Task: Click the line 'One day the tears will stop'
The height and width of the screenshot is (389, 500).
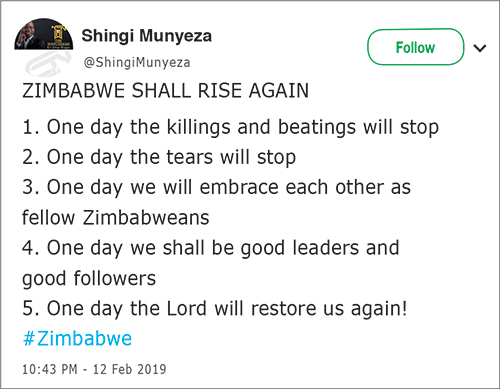Action: pyautogui.click(x=171, y=157)
